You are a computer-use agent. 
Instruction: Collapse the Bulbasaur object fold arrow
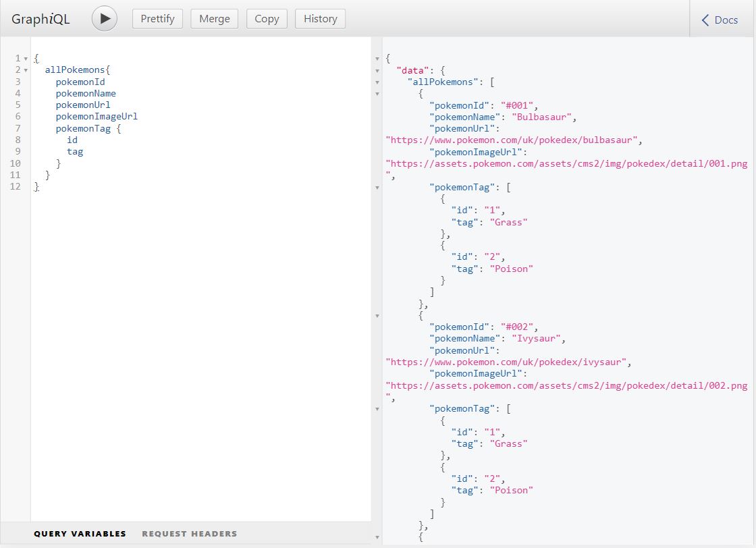(377, 94)
